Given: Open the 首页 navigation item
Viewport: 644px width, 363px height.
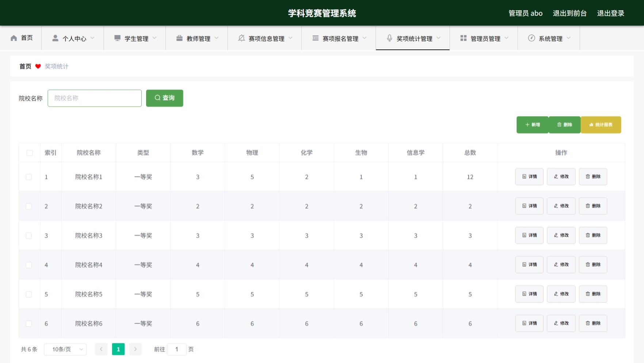Looking at the screenshot, I should pyautogui.click(x=21, y=38).
